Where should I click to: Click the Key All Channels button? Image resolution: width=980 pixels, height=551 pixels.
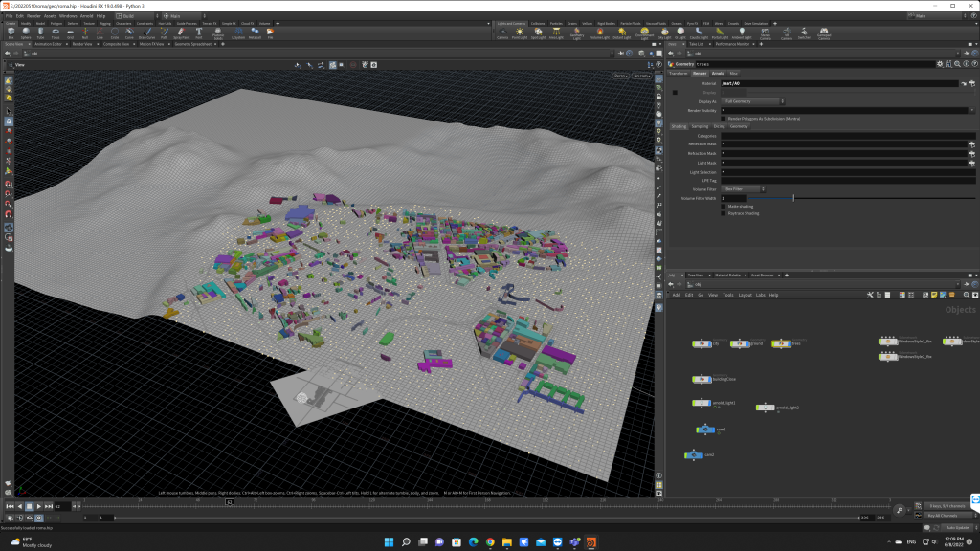click(x=944, y=516)
